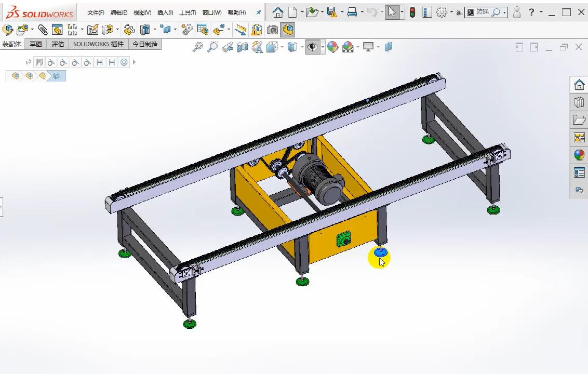Toggle the circular mate icon in floating toolbar
The image size is (588, 374).
point(124,62)
